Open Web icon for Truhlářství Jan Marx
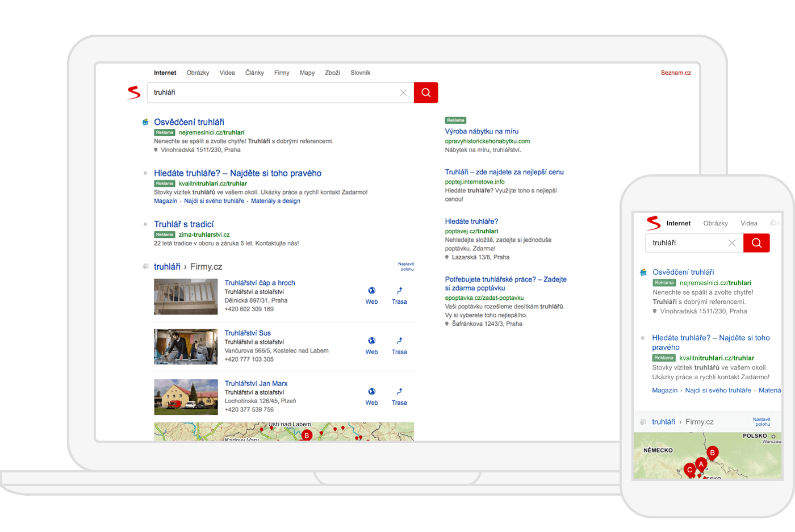Viewport: 795px width, 532px height. coord(371,396)
